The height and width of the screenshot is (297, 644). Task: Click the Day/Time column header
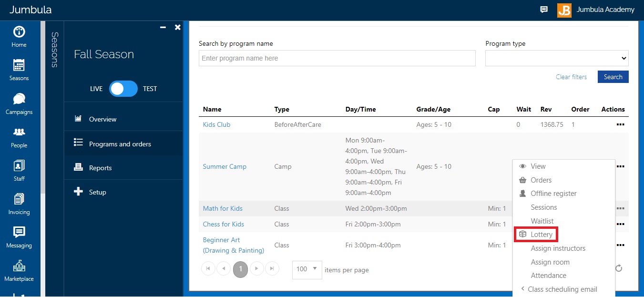coord(360,109)
